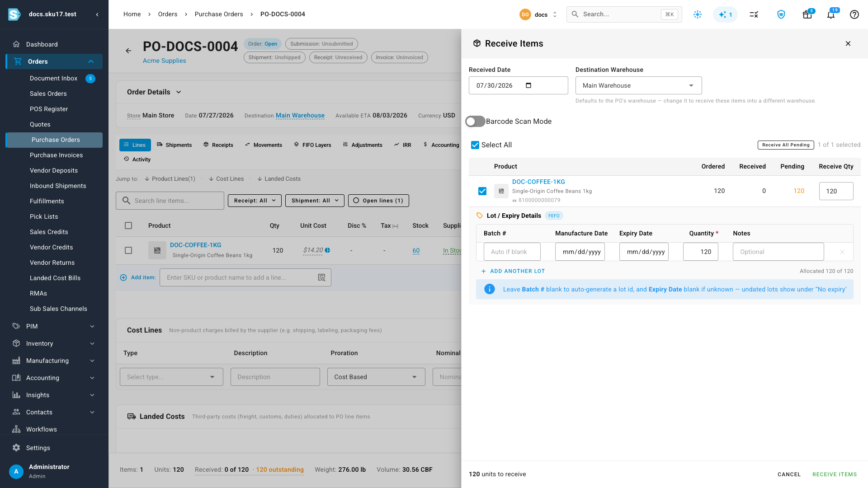The width and height of the screenshot is (868, 488).
Task: Click ADD ANOTHER LOT
Action: pos(513,271)
